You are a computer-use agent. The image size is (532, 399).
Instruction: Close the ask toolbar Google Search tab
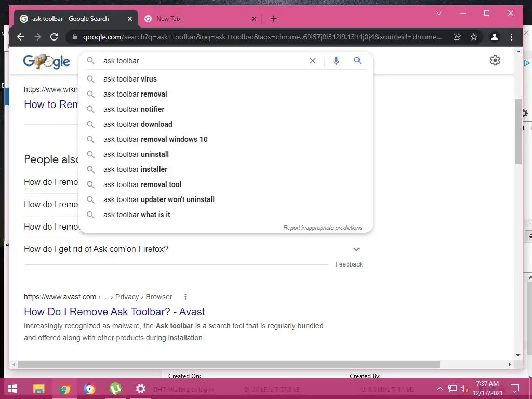pyautogui.click(x=129, y=19)
